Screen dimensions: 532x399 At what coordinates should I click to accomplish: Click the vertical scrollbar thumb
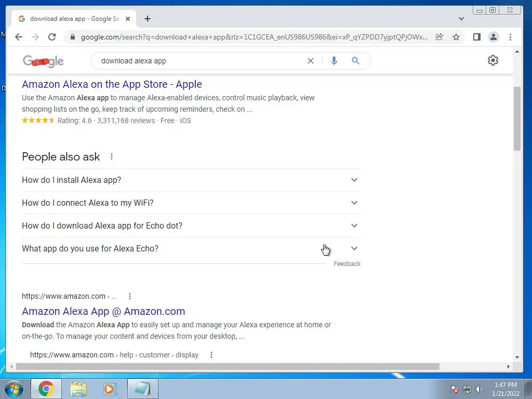tap(517, 118)
